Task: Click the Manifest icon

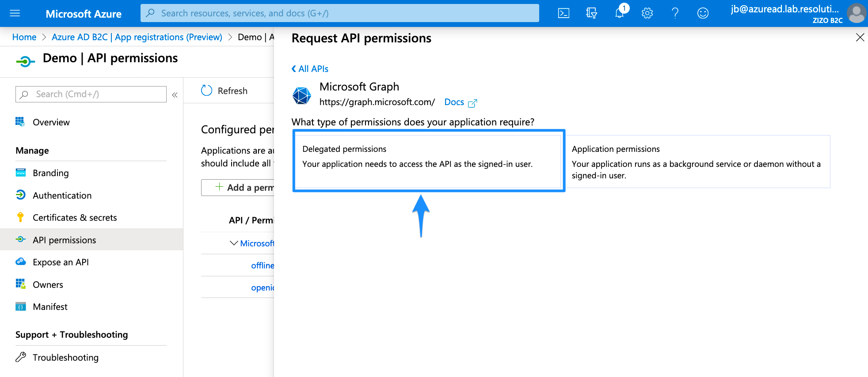Action: coord(20,306)
